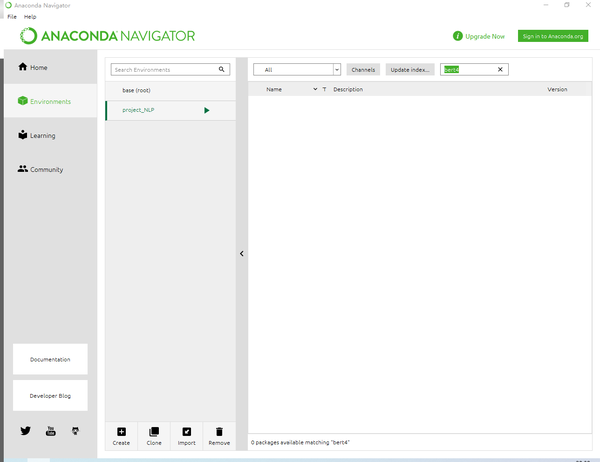The image size is (600, 462).
Task: Open the Developer Blog link
Action: 50,395
